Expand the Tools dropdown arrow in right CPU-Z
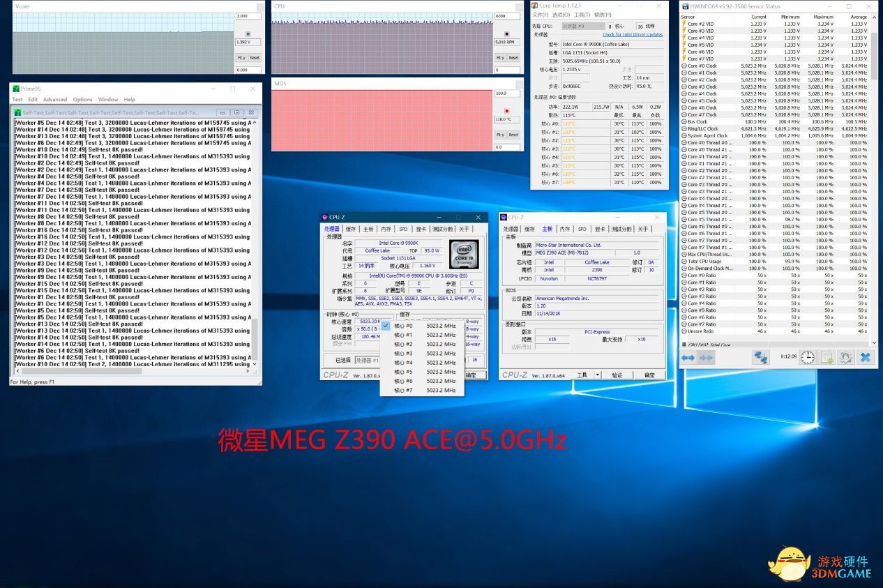883x588 pixels. [598, 375]
